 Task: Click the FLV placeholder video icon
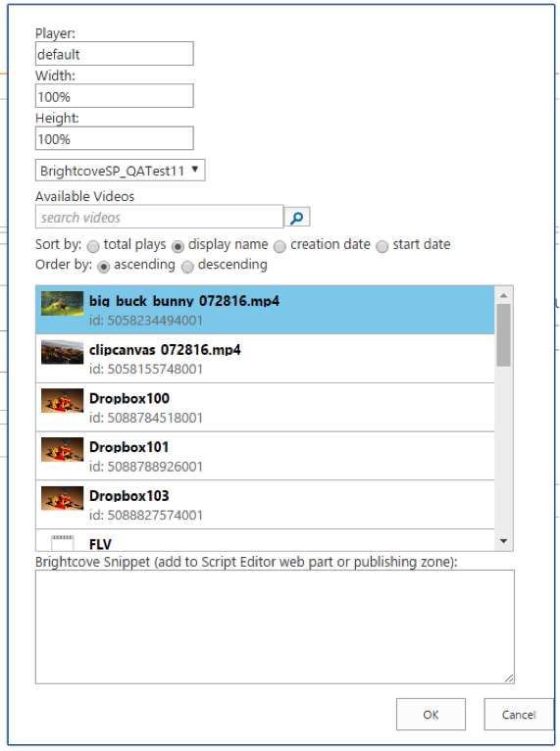pos(62,543)
